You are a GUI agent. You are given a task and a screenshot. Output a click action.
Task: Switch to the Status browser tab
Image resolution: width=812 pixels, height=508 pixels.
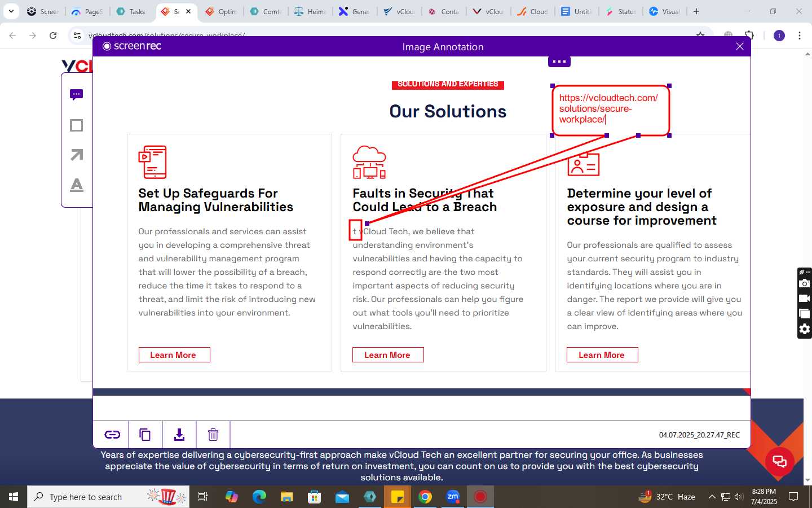[621, 11]
